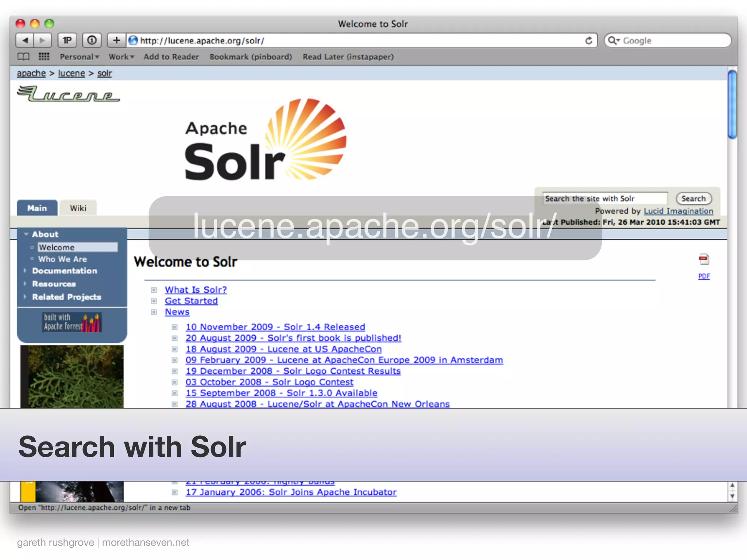The image size is (747, 560).
Task: Open Solr Joins Apache Incubator link
Action: (x=291, y=492)
